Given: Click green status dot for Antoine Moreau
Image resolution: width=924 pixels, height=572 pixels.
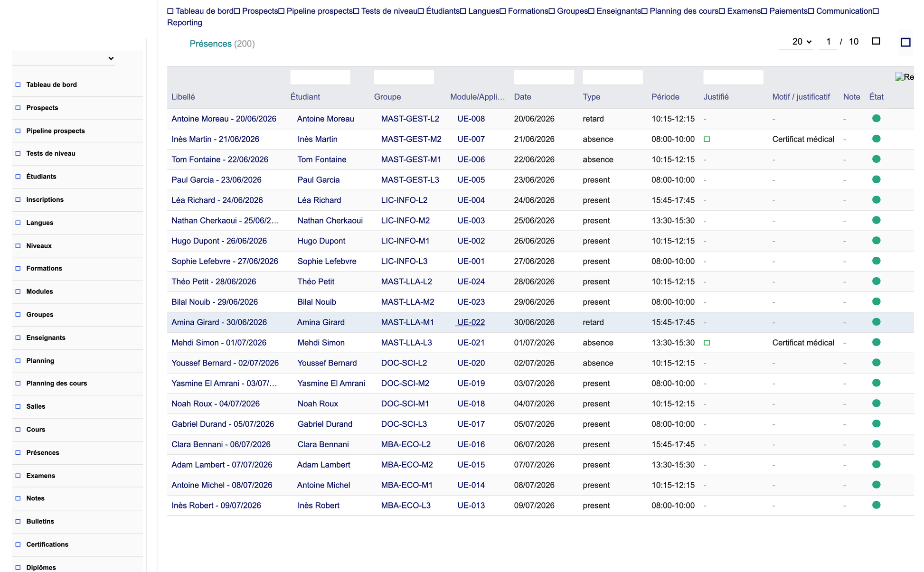Looking at the screenshot, I should click(x=877, y=119).
